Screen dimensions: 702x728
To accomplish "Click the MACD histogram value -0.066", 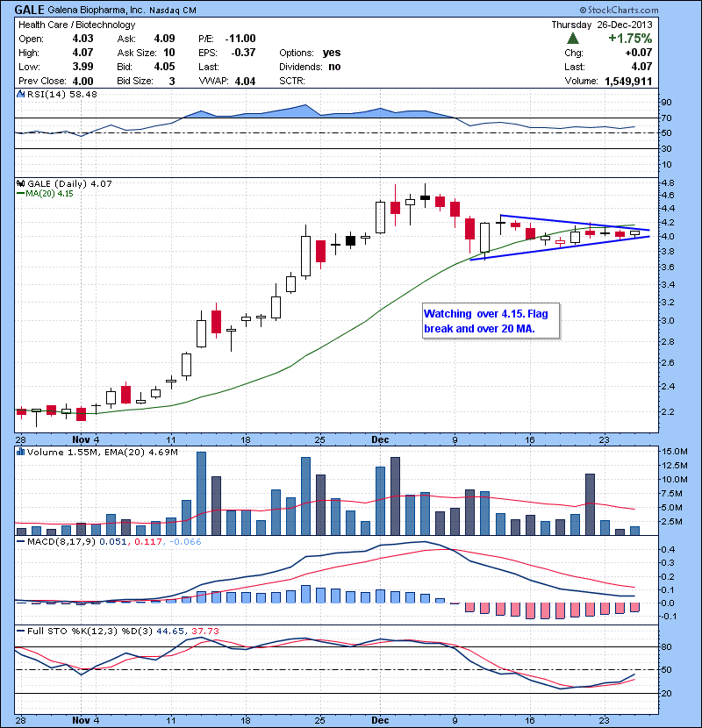I will (185, 542).
